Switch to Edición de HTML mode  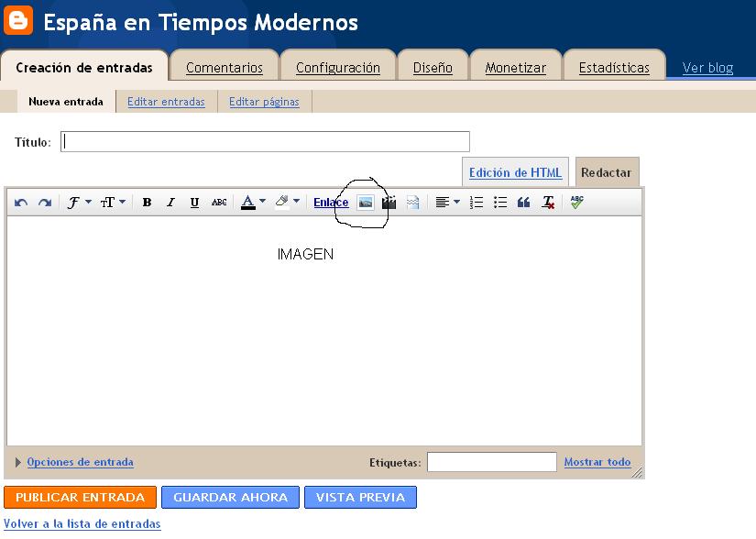pos(515,172)
